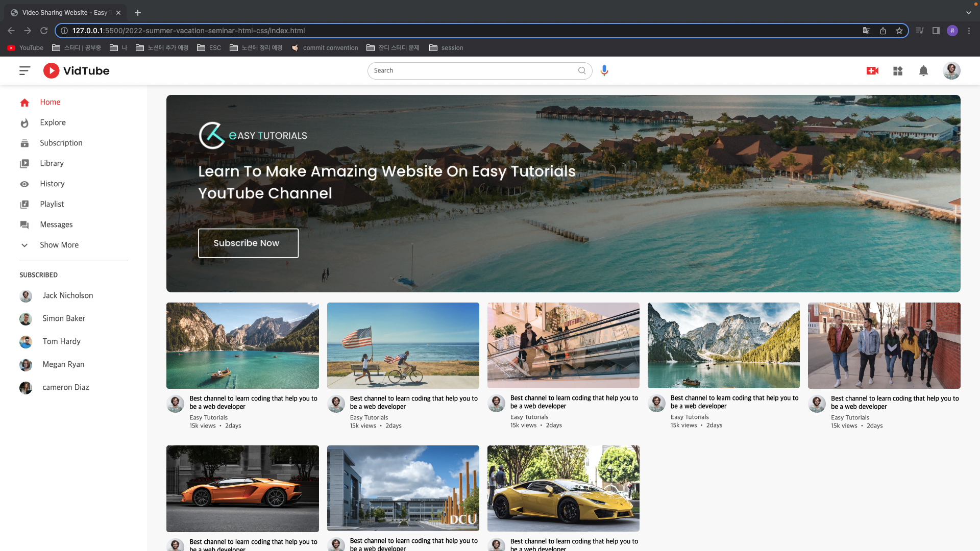
Task: Toggle the browser side panel
Action: coord(936,31)
